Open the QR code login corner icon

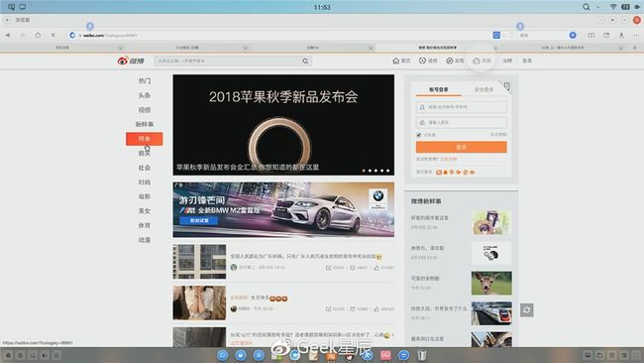click(507, 86)
